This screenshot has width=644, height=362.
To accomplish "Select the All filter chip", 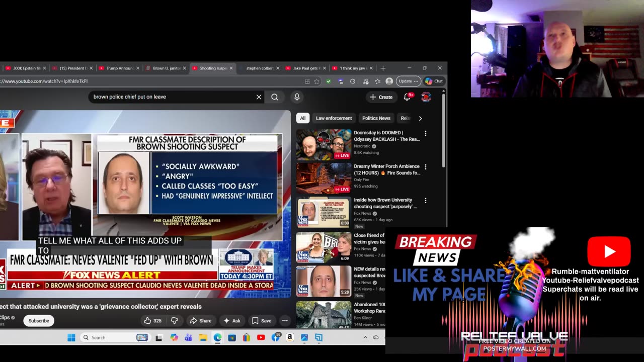I will [302, 118].
